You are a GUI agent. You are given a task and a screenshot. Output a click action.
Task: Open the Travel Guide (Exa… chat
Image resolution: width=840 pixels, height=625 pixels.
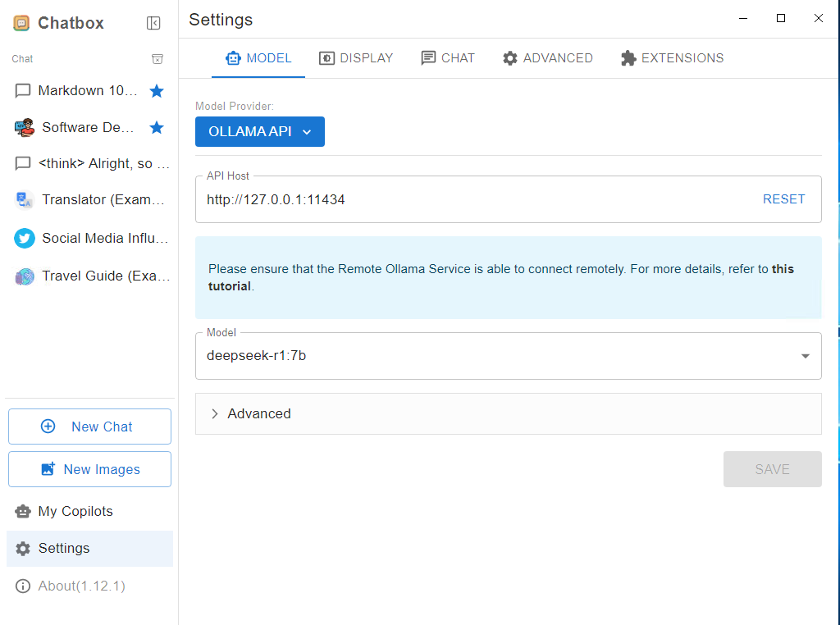[90, 276]
